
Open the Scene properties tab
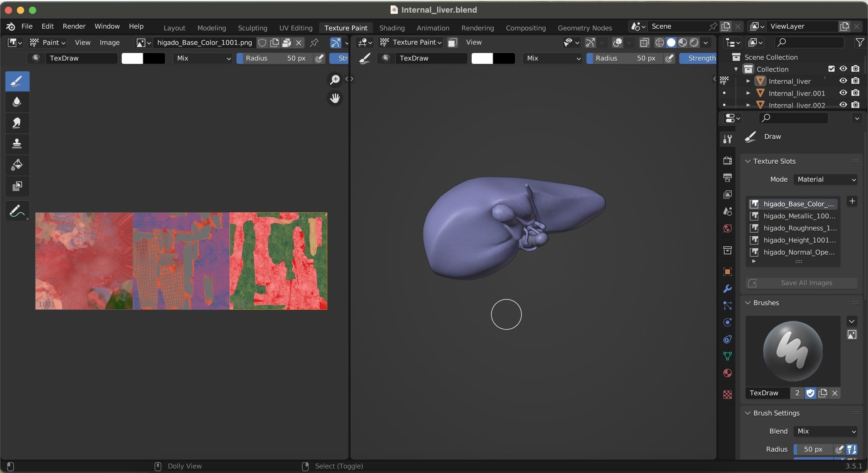tap(727, 211)
